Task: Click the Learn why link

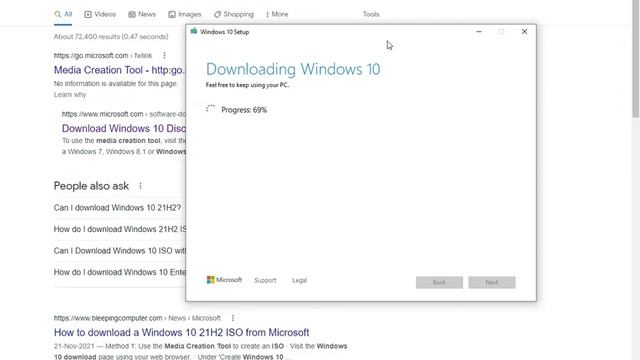Action: tap(70, 95)
